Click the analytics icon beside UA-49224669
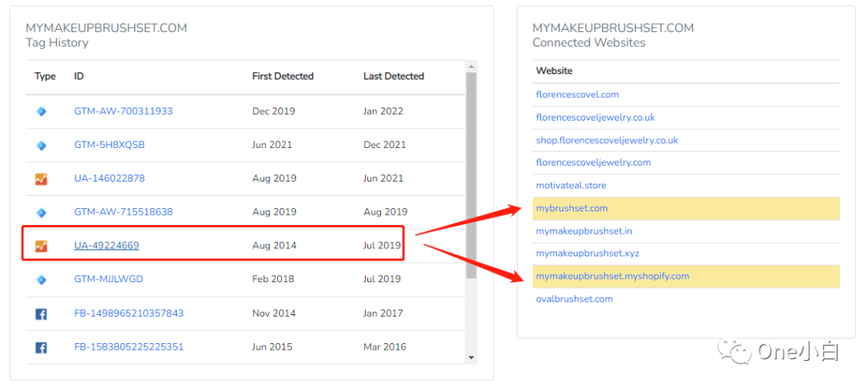 [41, 246]
